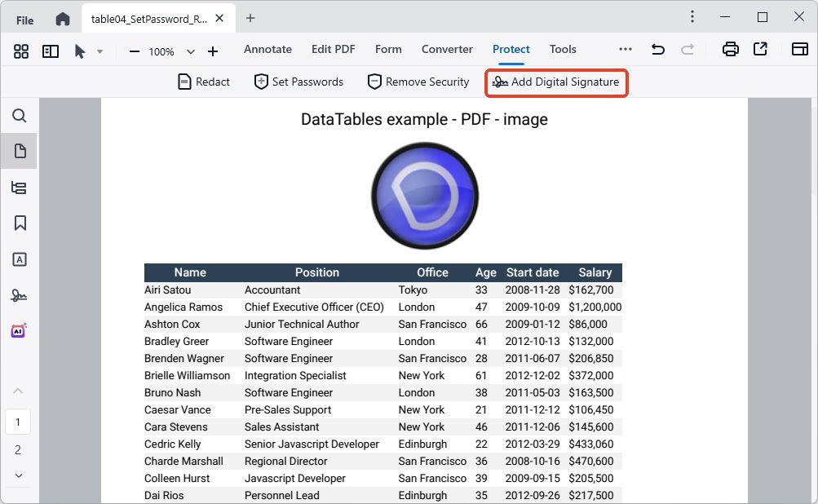Click page 2 in the page navigator
This screenshot has height=504, width=818.
tap(18, 449)
